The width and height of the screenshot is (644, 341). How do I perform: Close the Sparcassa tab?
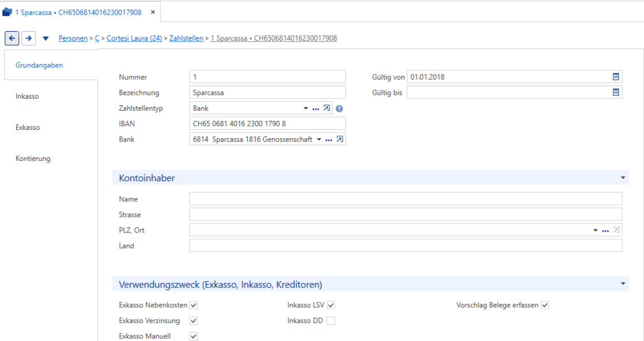click(x=153, y=12)
